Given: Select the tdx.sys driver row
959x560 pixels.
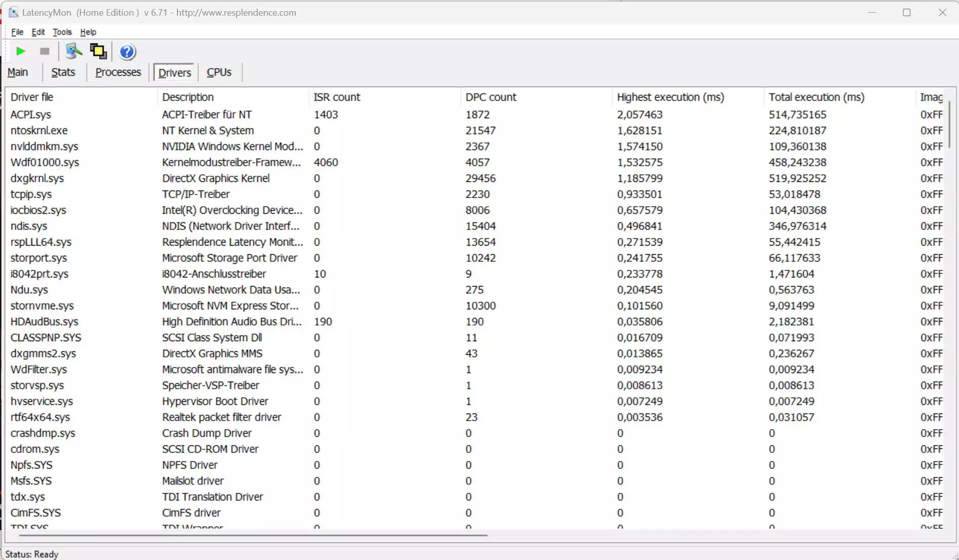Looking at the screenshot, I should point(475,497).
